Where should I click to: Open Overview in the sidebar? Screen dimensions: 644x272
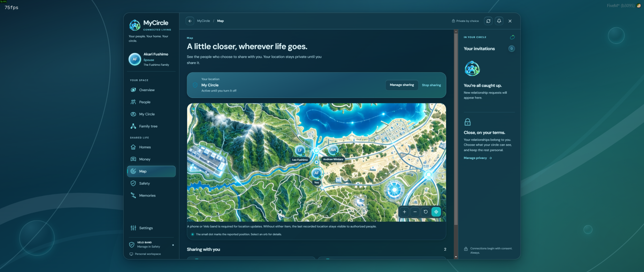pos(151,90)
